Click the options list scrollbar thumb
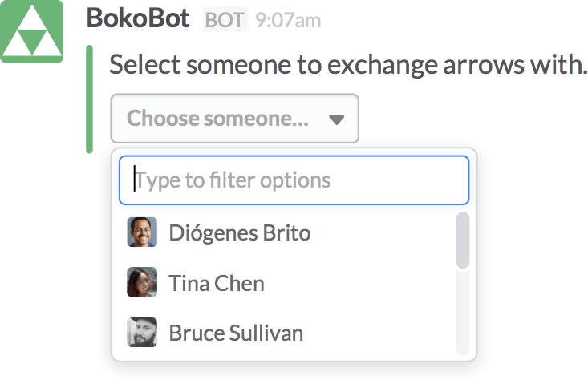 point(462,241)
